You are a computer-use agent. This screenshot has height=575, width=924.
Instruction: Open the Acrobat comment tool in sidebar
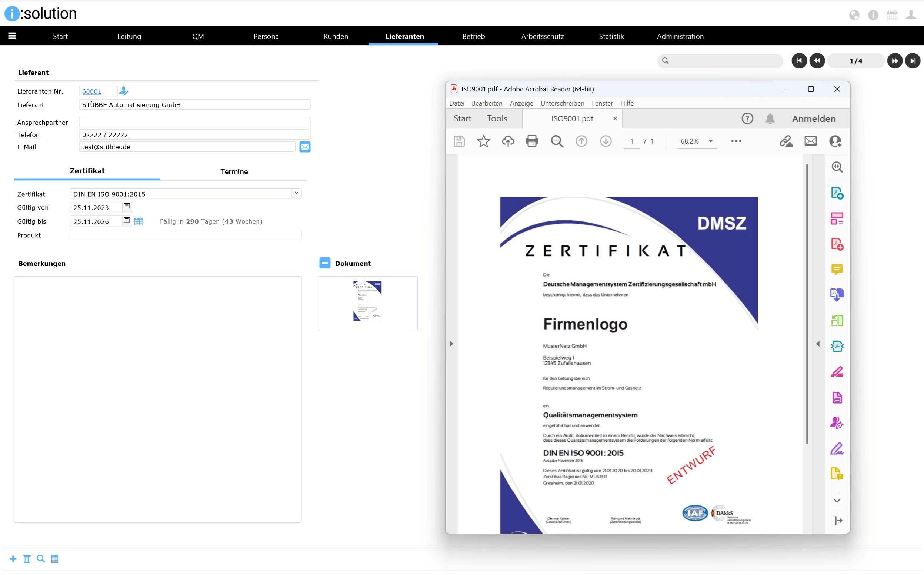837,270
